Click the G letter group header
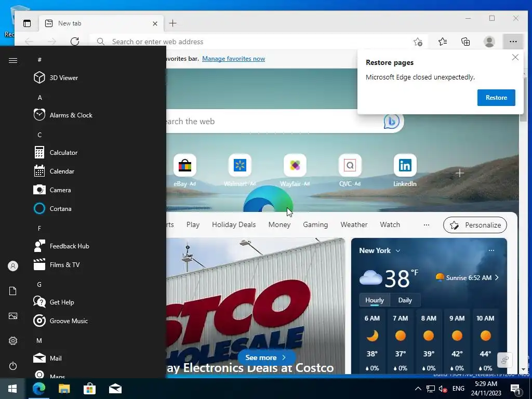 tap(39, 284)
